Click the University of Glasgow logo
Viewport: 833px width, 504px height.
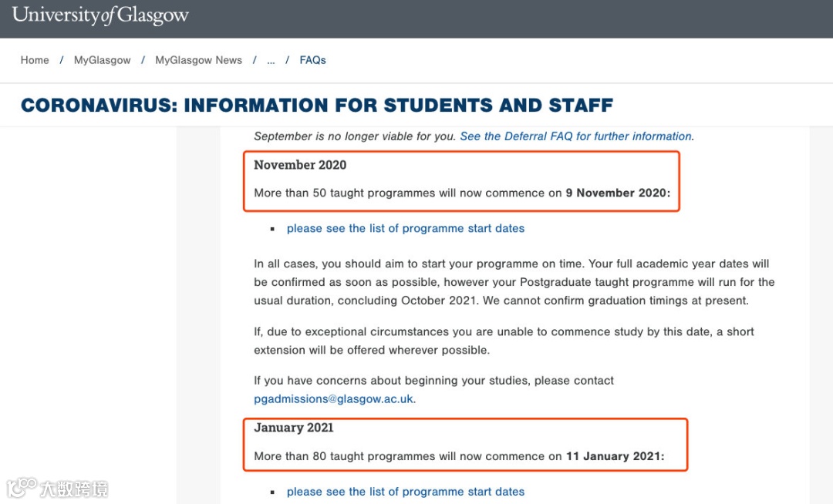[100, 16]
